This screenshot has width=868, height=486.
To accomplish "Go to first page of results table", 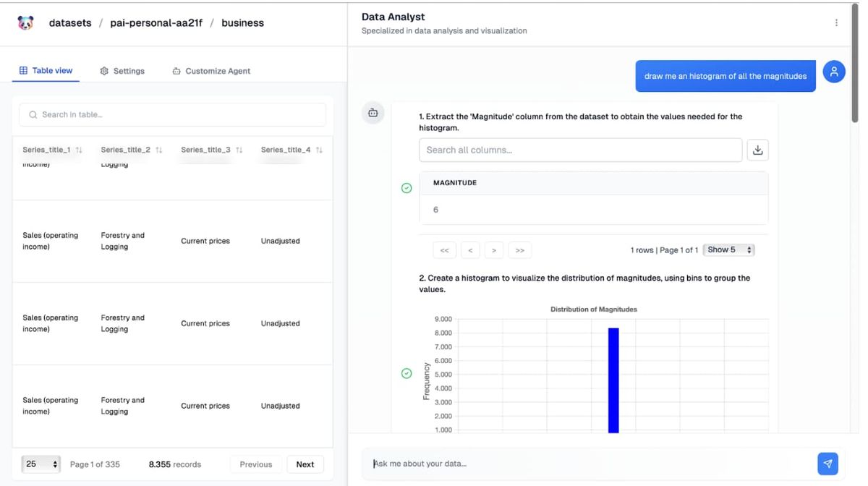I will pos(444,250).
